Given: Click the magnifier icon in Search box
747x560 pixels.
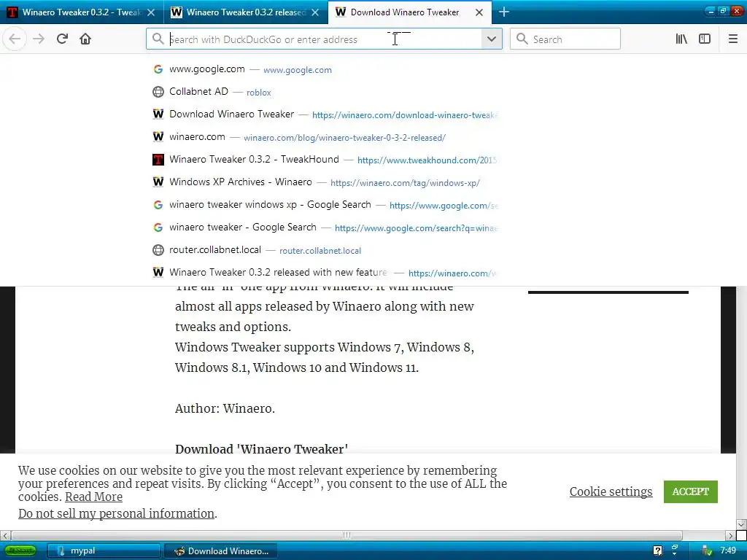Looking at the screenshot, I should tap(522, 39).
